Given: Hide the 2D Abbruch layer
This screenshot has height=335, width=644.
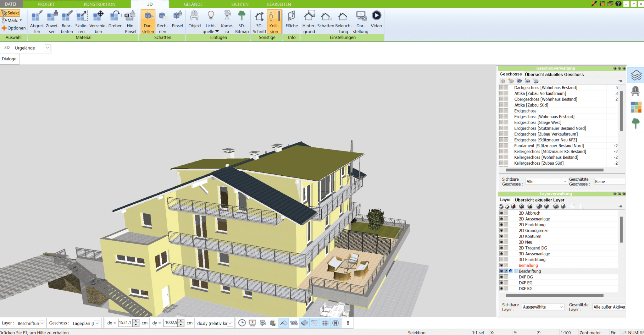Looking at the screenshot, I should click(x=501, y=213).
